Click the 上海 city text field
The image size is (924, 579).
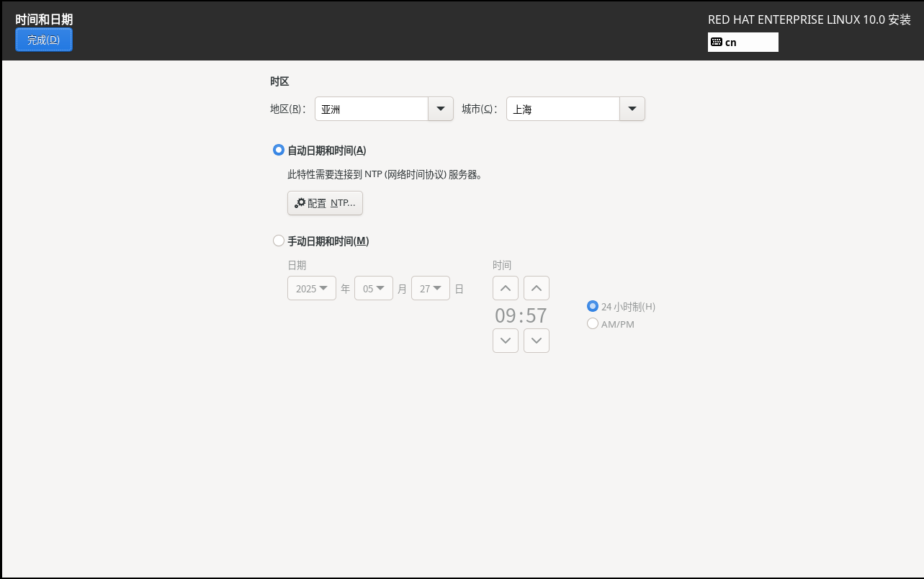click(563, 109)
